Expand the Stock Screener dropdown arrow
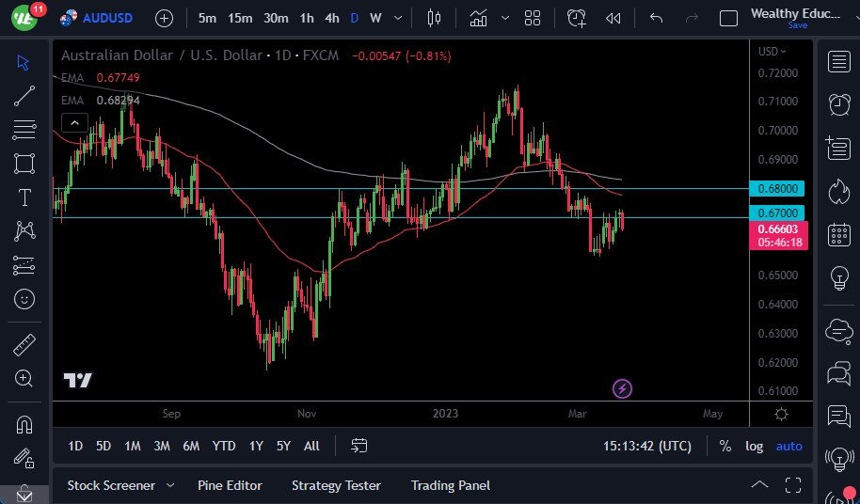This screenshot has height=504, width=860. [x=170, y=485]
